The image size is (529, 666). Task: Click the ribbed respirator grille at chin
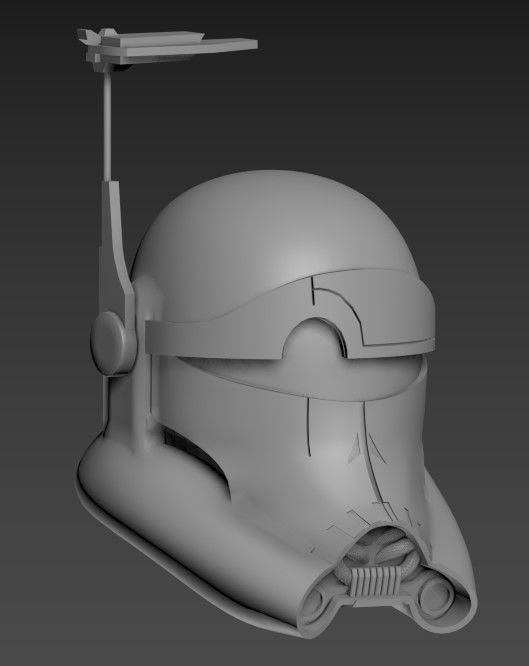[375, 580]
